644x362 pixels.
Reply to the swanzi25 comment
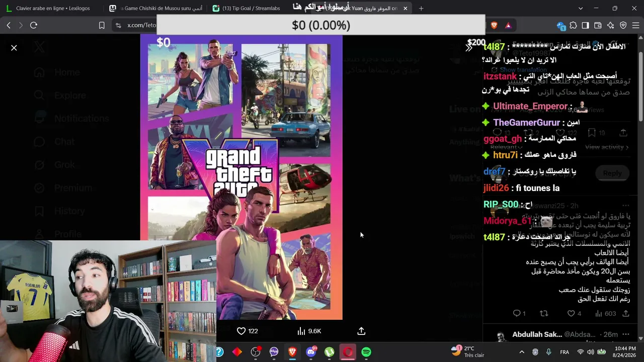tap(519, 313)
